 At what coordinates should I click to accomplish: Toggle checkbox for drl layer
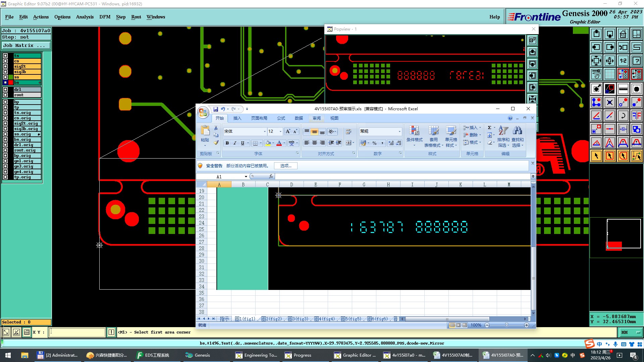(5, 89)
